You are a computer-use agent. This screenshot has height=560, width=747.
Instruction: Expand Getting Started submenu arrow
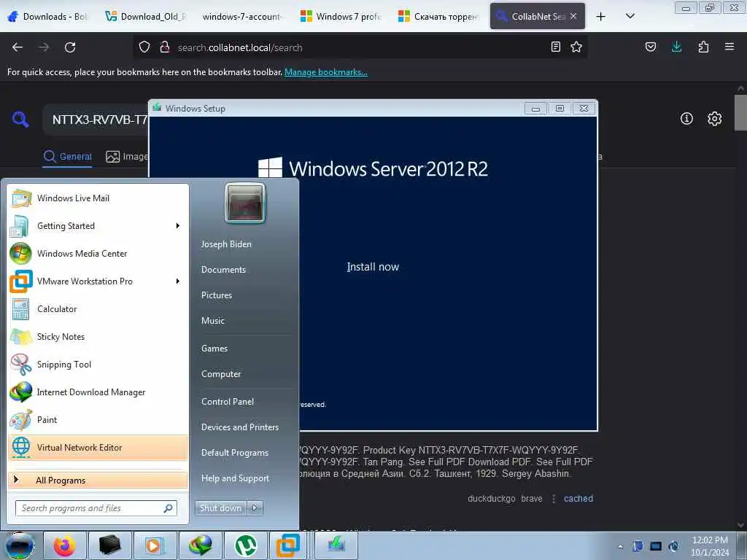178,226
